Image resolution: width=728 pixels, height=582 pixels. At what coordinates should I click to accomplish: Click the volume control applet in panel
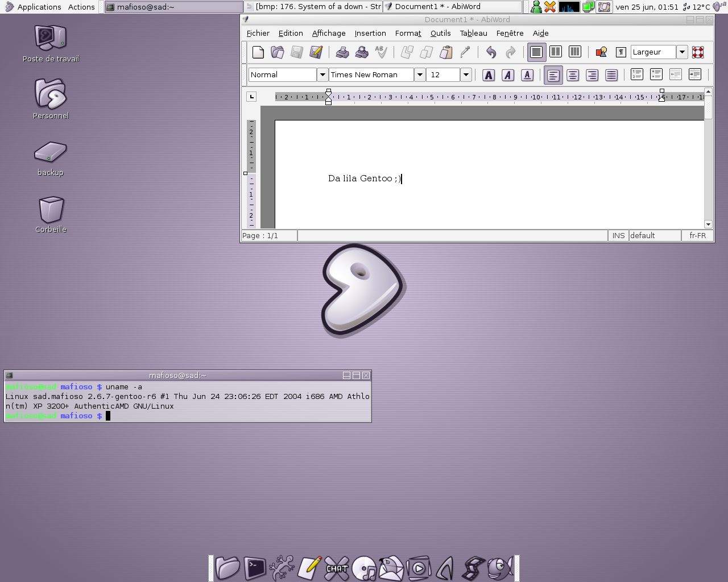click(718, 7)
